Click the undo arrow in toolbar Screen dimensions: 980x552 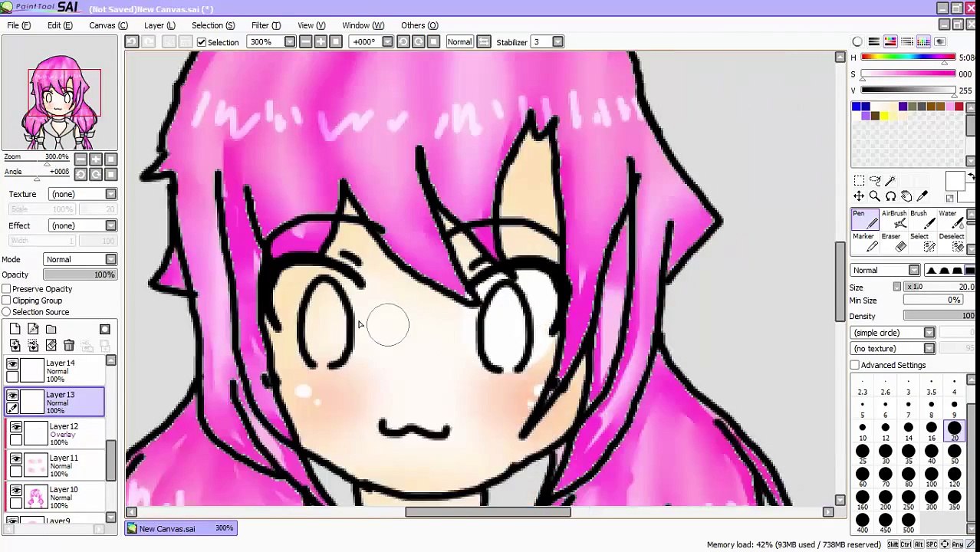132,41
